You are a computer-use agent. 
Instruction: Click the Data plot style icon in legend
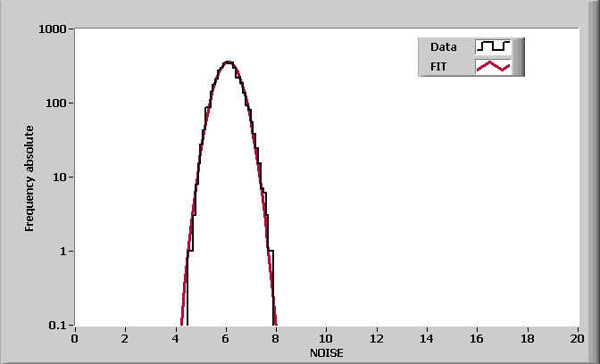[493, 46]
